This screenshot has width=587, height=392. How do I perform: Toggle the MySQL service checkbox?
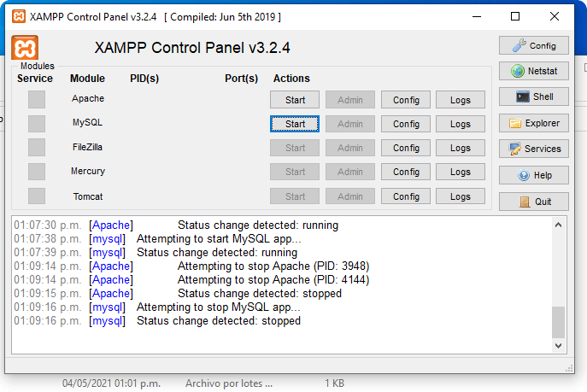37,124
